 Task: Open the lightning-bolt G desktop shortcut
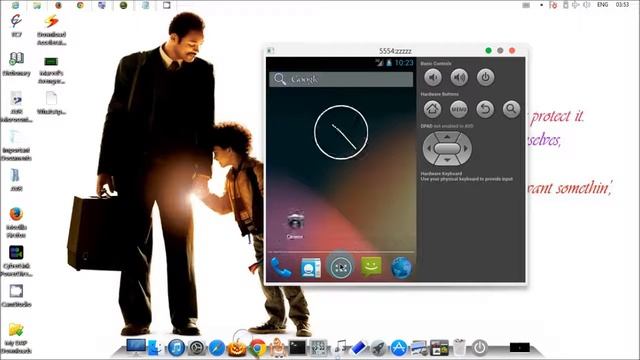(16, 25)
